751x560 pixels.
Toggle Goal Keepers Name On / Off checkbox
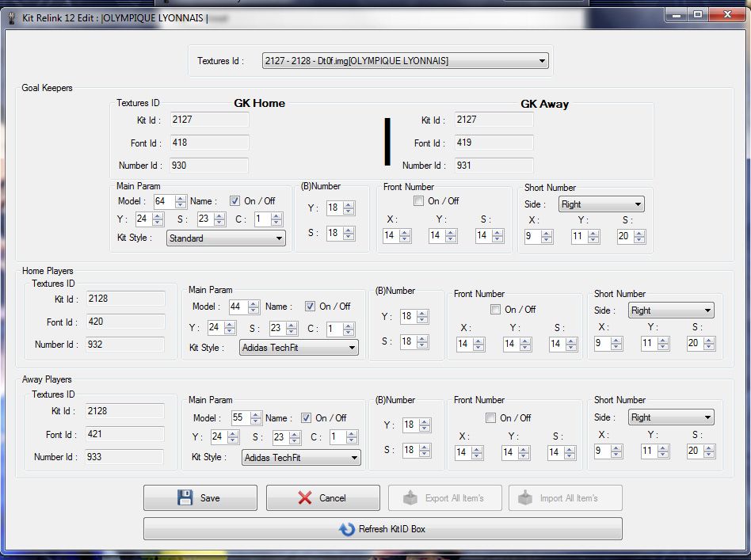coord(235,201)
